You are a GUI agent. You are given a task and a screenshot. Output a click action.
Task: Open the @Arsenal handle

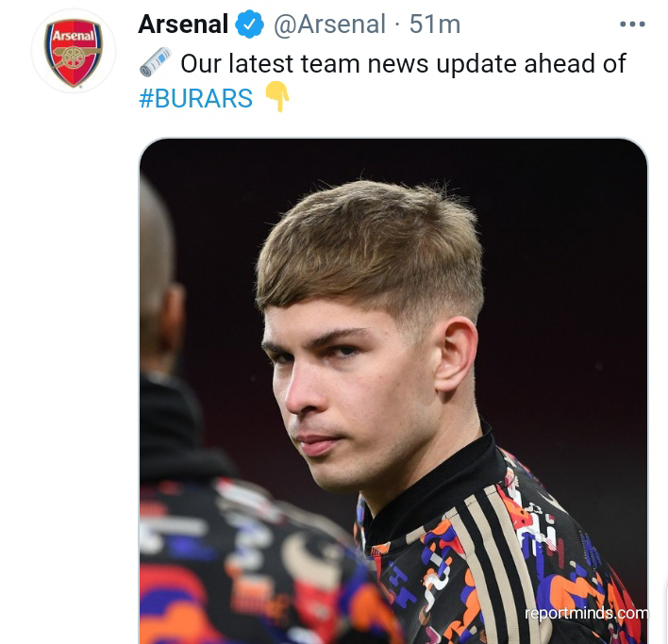[x=329, y=25]
